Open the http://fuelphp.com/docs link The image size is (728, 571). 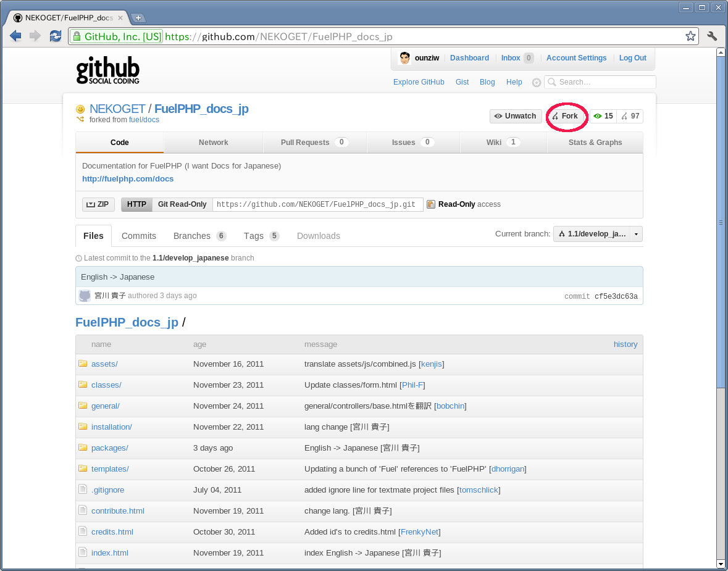point(128,179)
